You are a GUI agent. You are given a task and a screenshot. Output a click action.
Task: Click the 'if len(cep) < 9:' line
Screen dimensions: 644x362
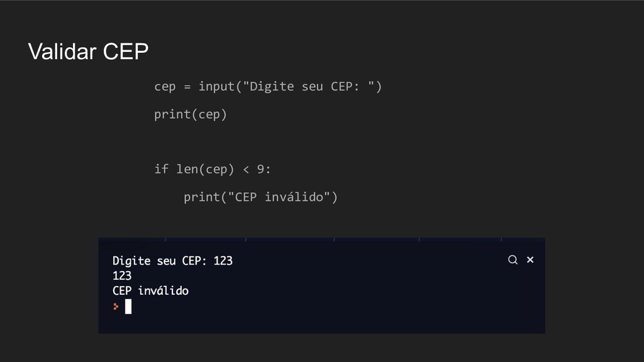pos(213,169)
